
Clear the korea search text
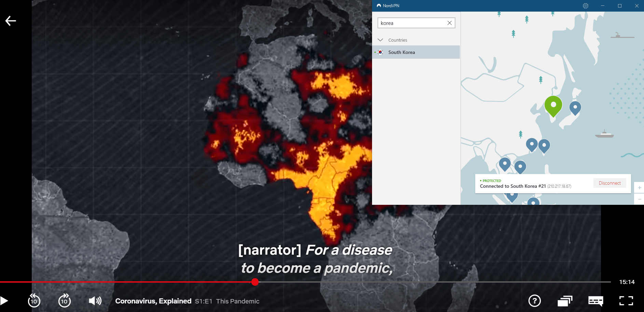450,23
